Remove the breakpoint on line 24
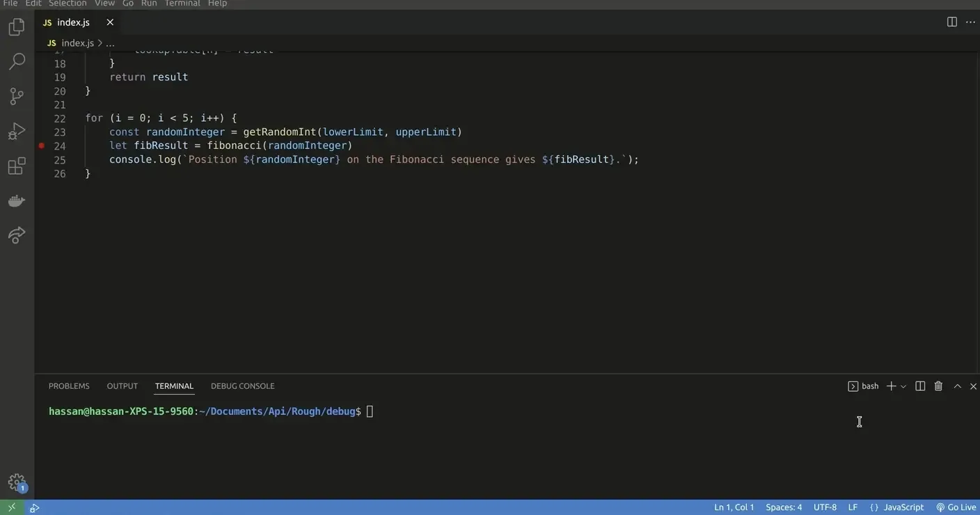The width and height of the screenshot is (980, 515). click(41, 145)
